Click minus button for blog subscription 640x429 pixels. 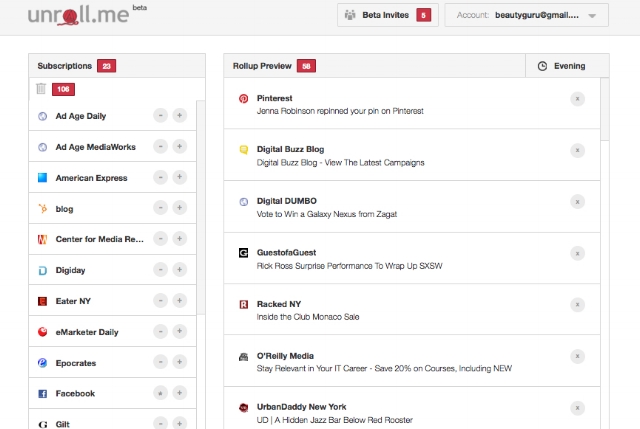[x=160, y=208]
